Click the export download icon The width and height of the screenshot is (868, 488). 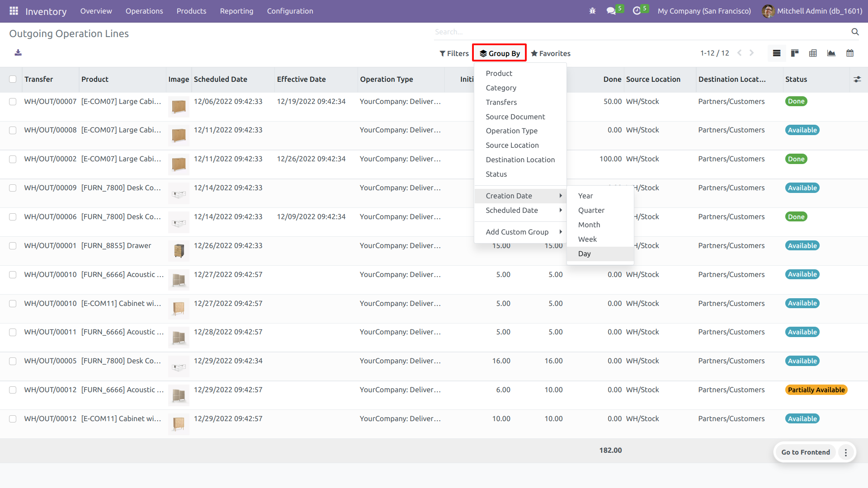pos(18,53)
